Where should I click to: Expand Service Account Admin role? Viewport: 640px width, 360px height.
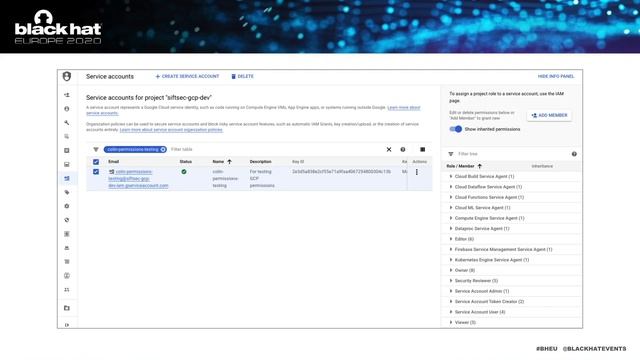pyautogui.click(x=451, y=291)
